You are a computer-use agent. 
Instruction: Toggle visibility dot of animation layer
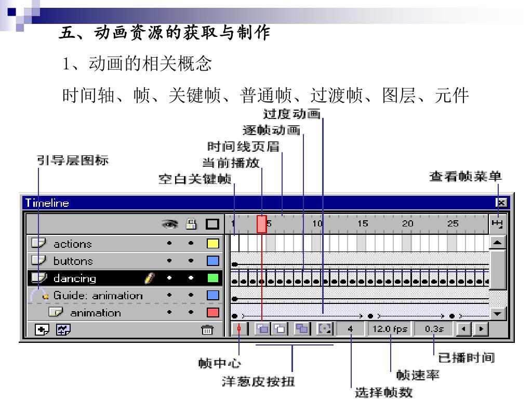[169, 312]
